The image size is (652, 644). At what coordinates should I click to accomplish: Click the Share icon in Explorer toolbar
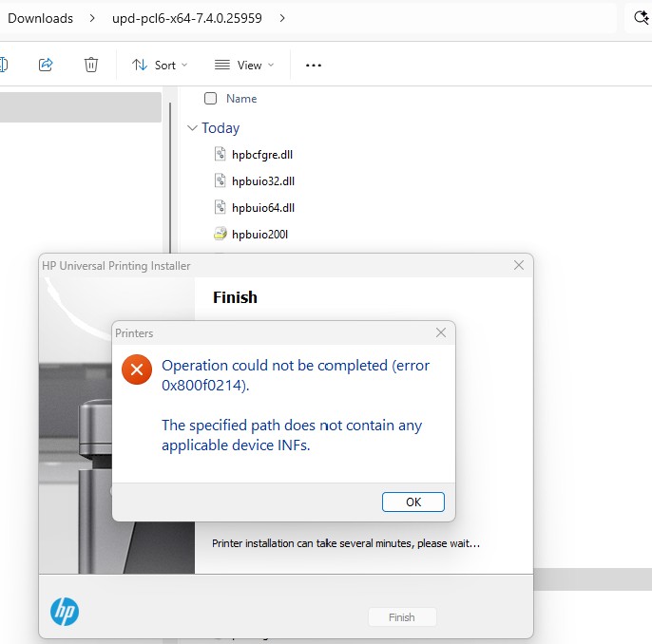[46, 65]
